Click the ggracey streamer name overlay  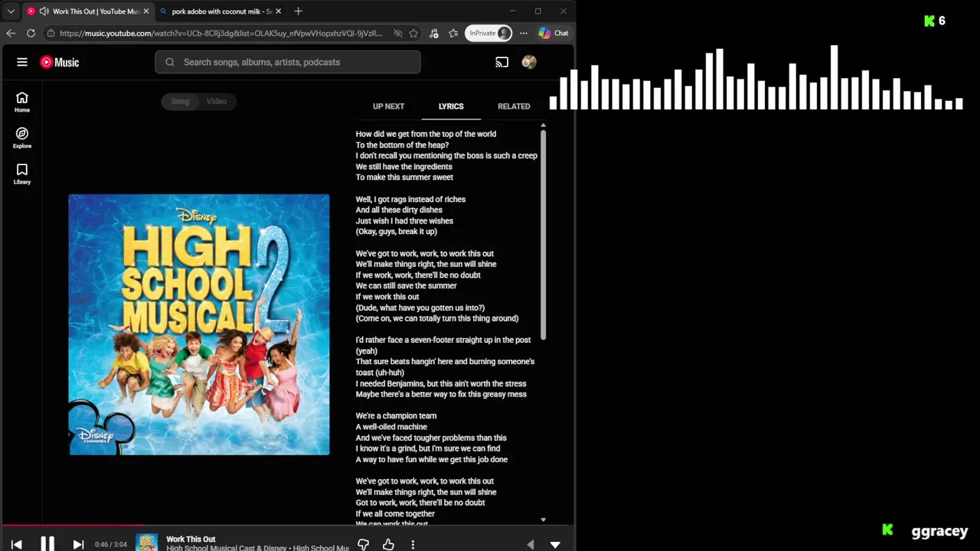pyautogui.click(x=939, y=531)
